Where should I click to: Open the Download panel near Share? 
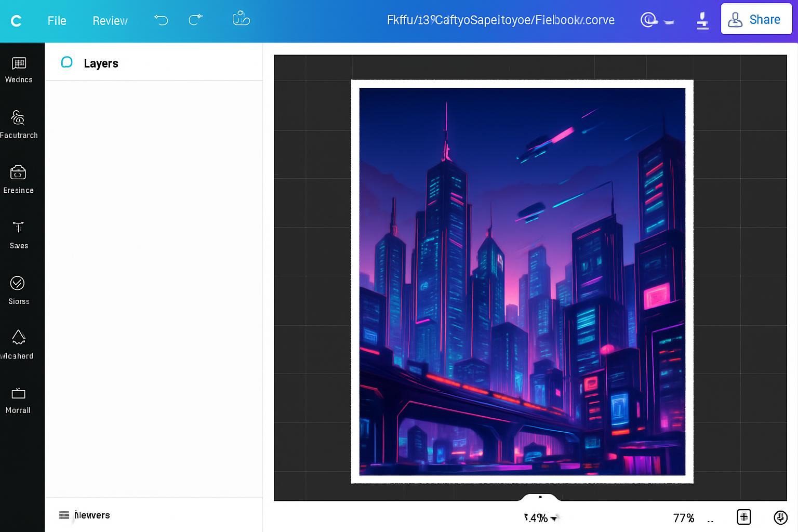[702, 21]
